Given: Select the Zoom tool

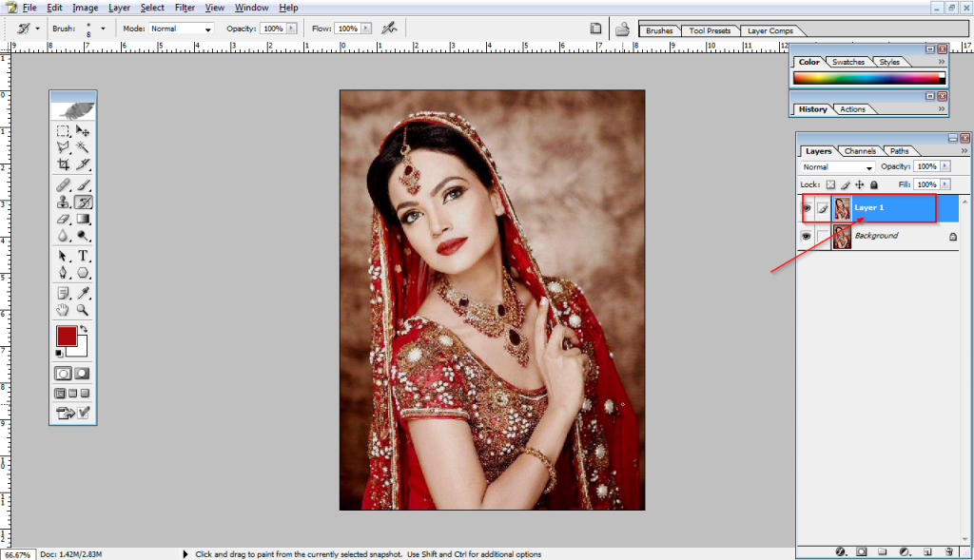Looking at the screenshot, I should (x=83, y=310).
